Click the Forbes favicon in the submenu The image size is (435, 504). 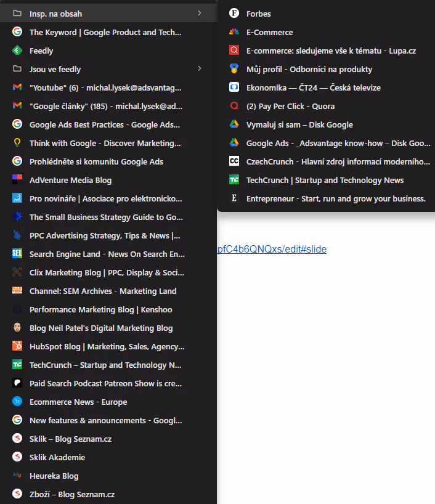point(234,13)
